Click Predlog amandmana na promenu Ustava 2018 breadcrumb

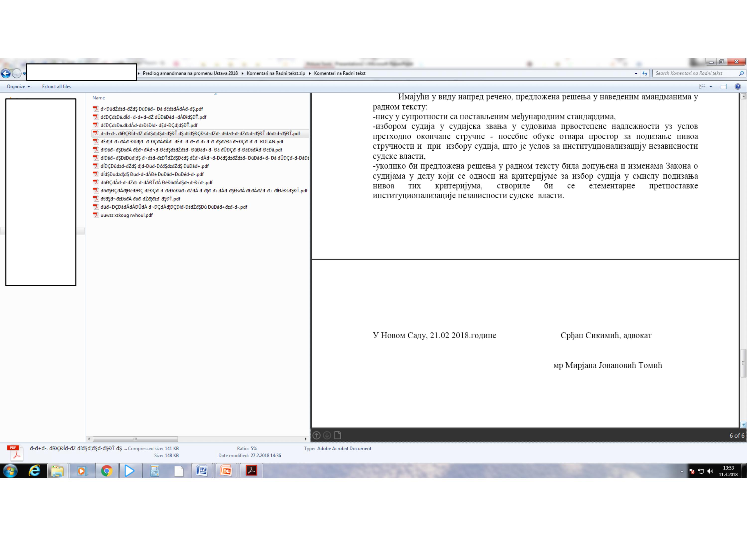[x=190, y=73]
